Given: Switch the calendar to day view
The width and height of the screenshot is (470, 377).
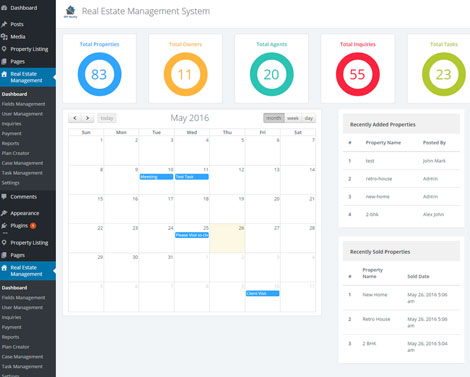Looking at the screenshot, I should point(309,118).
